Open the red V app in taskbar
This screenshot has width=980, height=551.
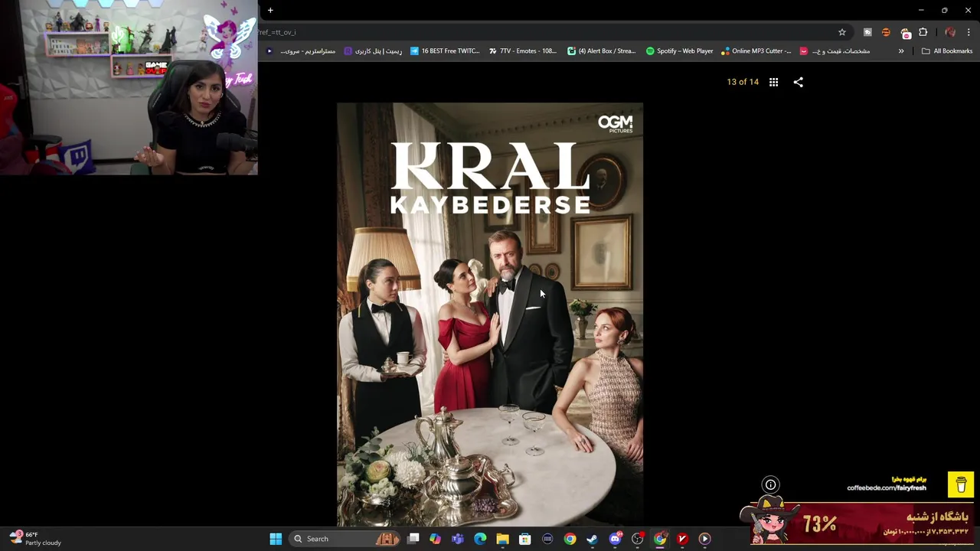click(682, 539)
